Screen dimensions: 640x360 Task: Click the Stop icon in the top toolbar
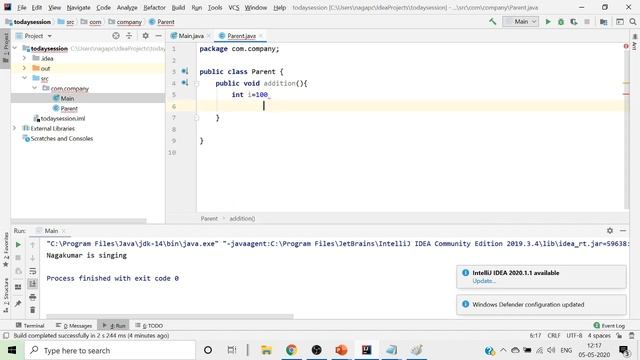pyautogui.click(x=587, y=22)
